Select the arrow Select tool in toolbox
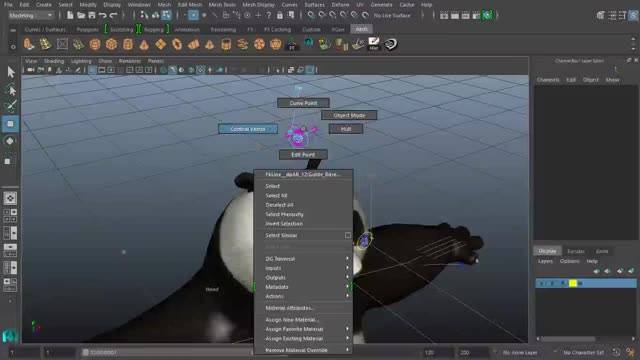The height and width of the screenshot is (360, 640). tap(11, 72)
